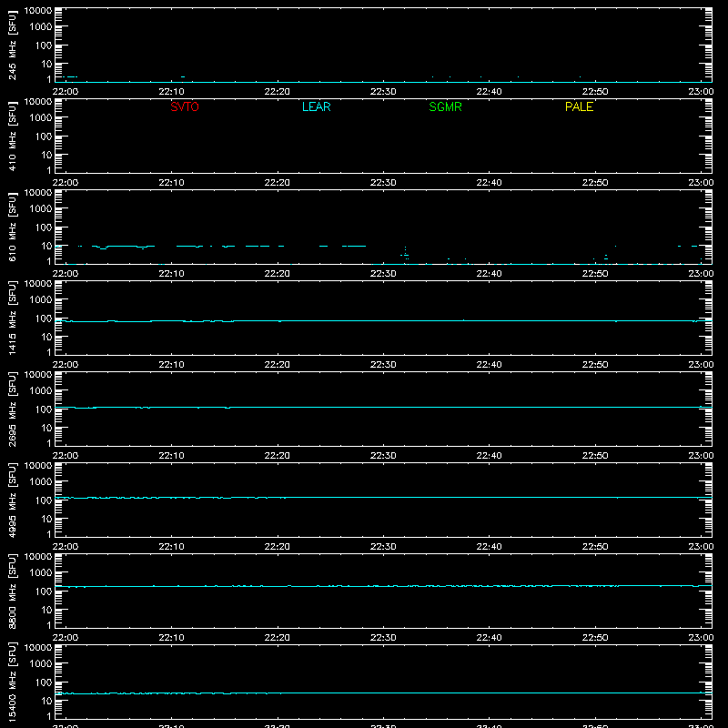Click 22:30 time label below 245 MHz plot
Image resolution: width=728 pixels, height=728 pixels.
click(383, 92)
